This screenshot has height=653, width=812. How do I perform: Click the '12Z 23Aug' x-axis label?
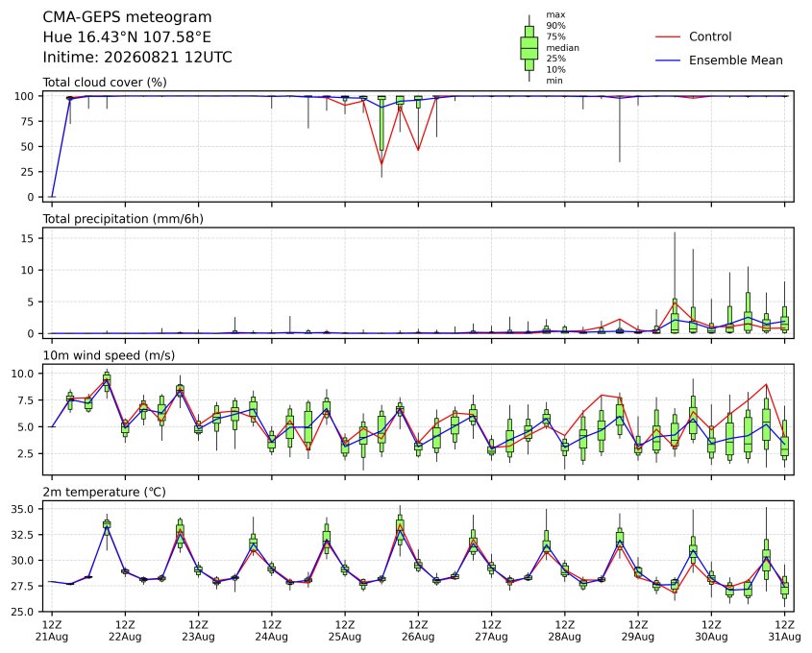198,631
